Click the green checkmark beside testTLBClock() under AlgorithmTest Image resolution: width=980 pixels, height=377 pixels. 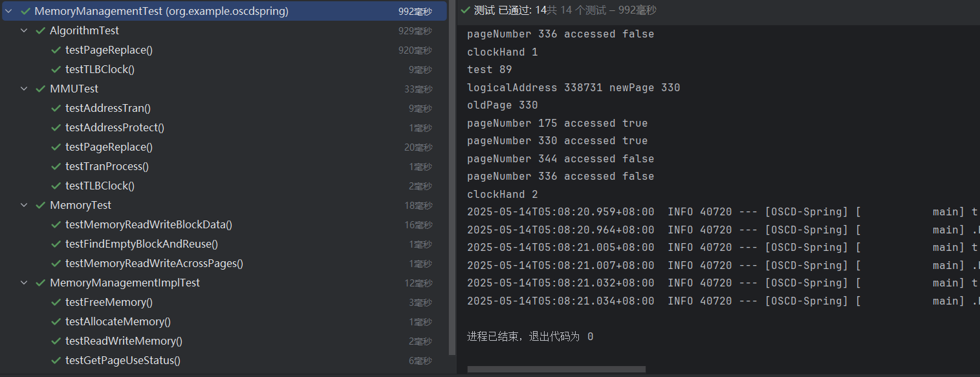pos(56,69)
